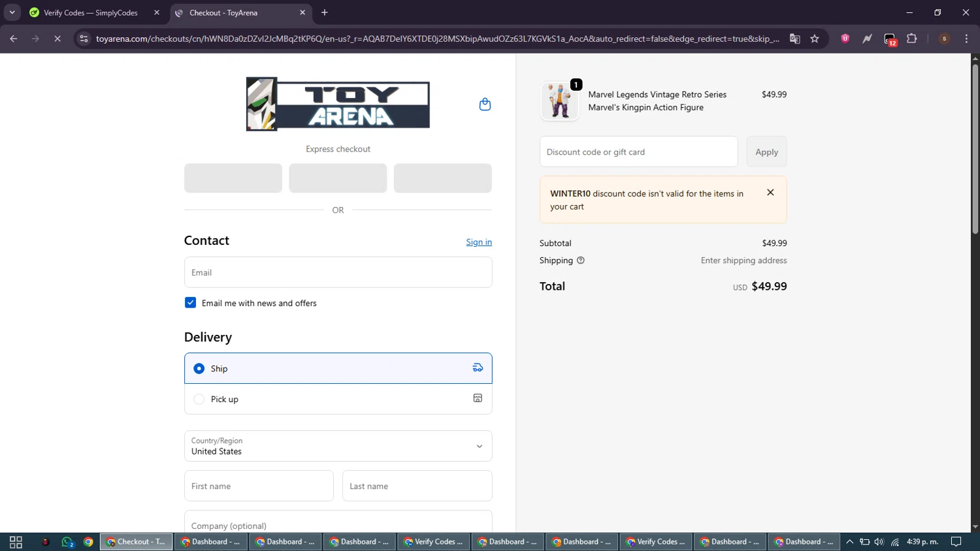Screen dimensions: 980x551
Task: Click the Company (optional) field
Action: pos(338,522)
